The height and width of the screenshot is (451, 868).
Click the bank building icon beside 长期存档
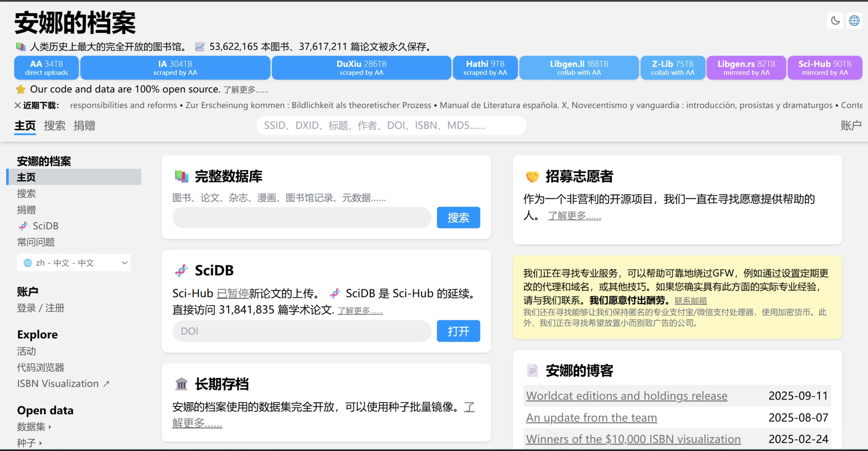(182, 384)
